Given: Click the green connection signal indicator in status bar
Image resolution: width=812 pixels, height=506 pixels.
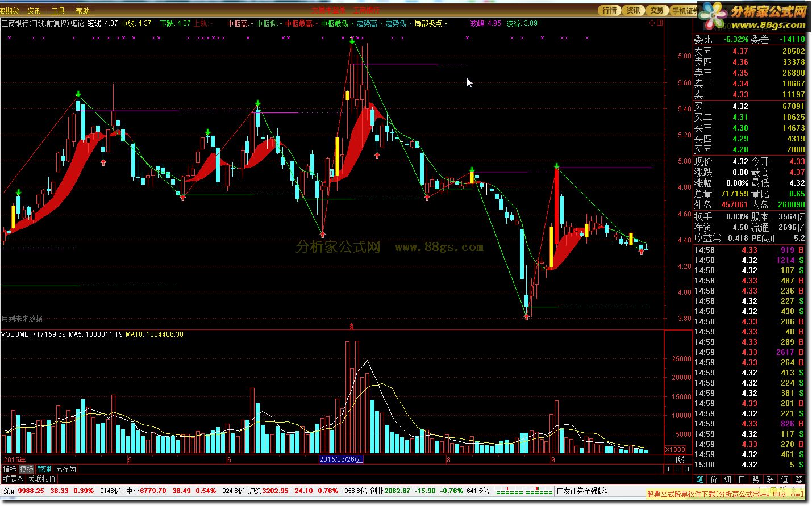Looking at the screenshot, I should (x=524, y=491).
